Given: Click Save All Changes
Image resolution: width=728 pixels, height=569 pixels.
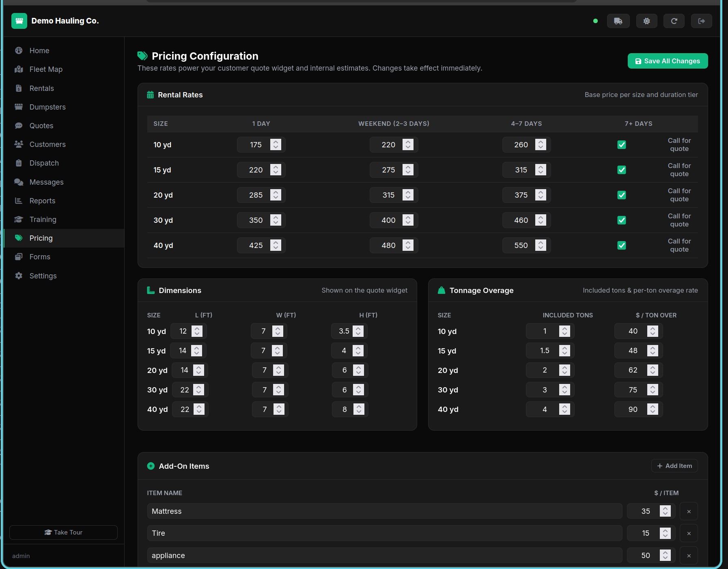Looking at the screenshot, I should pyautogui.click(x=667, y=61).
